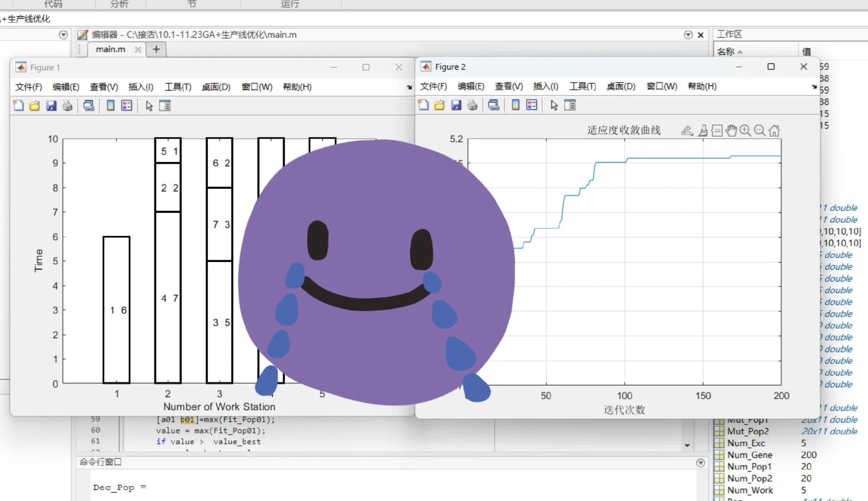Open 帮助(H) menu in Figure 2

(x=702, y=86)
